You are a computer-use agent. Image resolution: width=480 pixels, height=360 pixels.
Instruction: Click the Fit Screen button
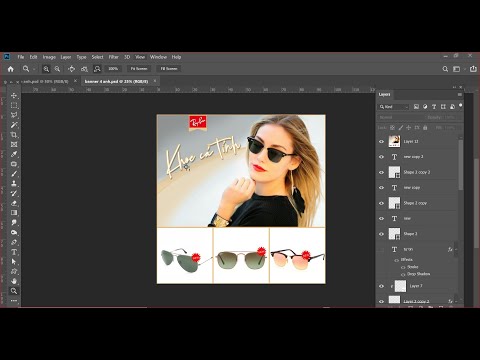(x=139, y=69)
